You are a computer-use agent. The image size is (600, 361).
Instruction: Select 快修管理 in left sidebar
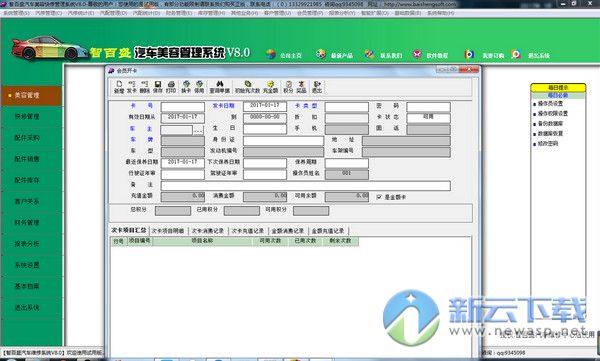click(31, 116)
